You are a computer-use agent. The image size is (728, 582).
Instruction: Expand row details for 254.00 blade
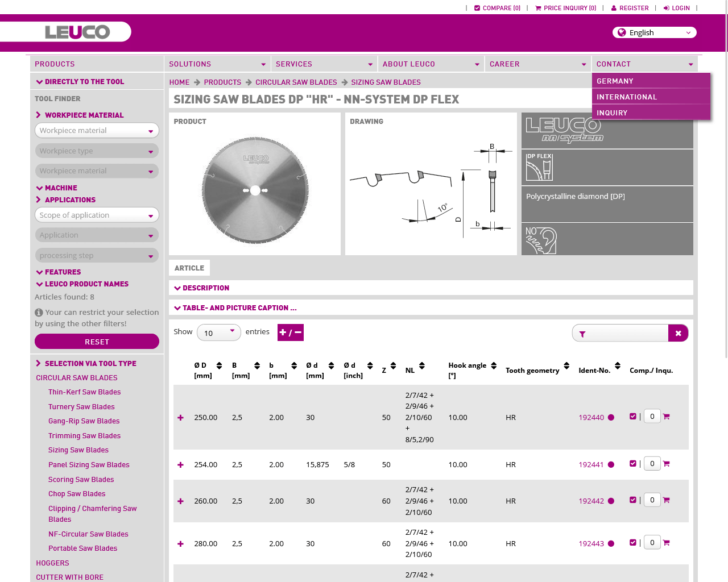point(180,465)
